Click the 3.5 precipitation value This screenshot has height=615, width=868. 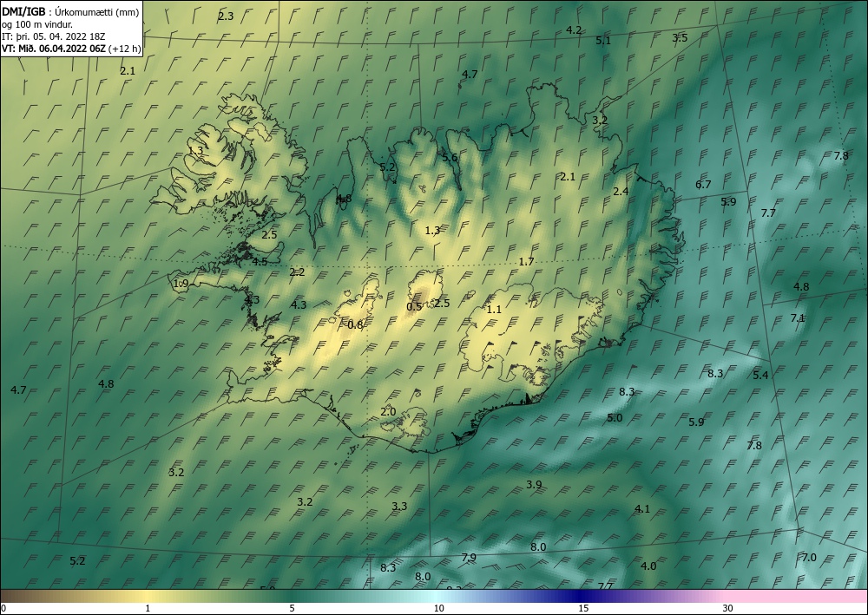click(680, 37)
